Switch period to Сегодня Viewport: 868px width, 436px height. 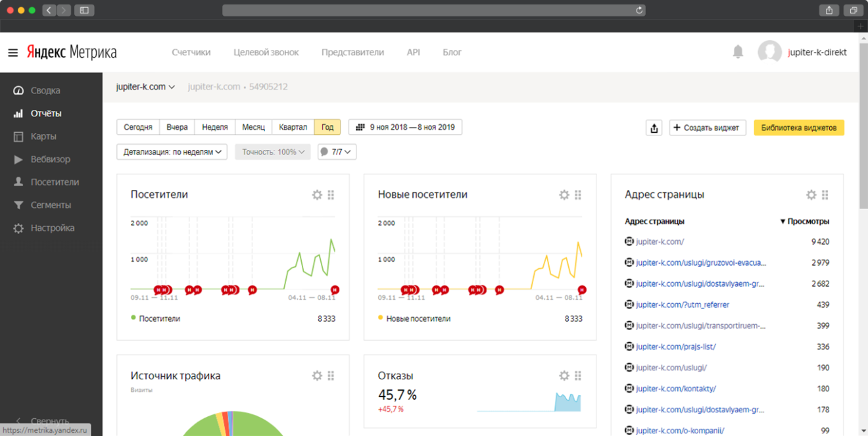point(137,128)
